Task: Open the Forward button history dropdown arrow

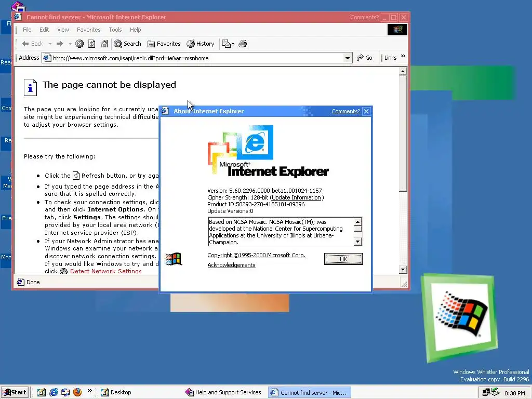Action: [x=70, y=44]
